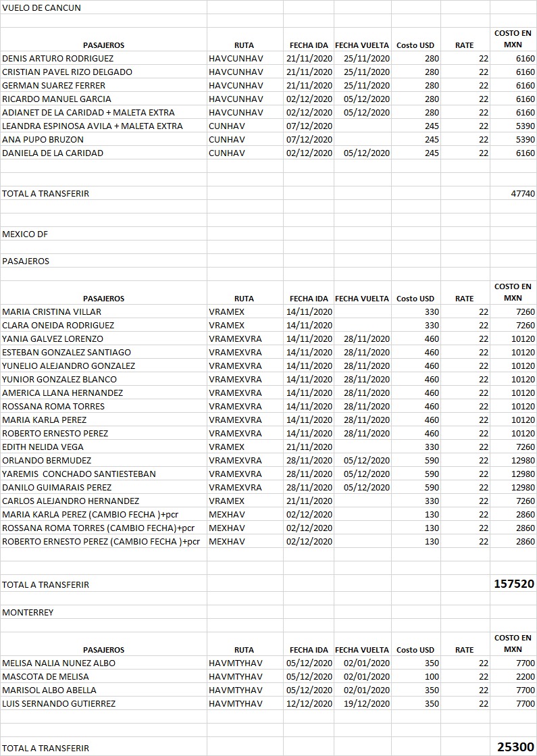Select the MASCOTA DE MELISA cell

click(103, 676)
